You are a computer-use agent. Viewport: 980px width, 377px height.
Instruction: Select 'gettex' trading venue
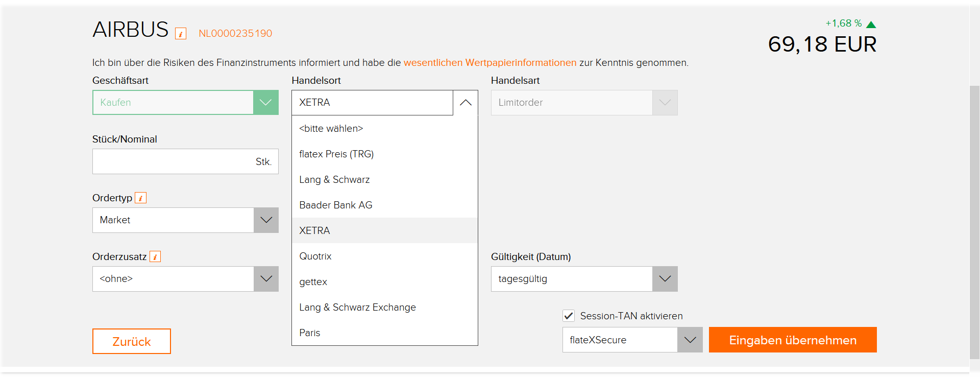pyautogui.click(x=385, y=281)
